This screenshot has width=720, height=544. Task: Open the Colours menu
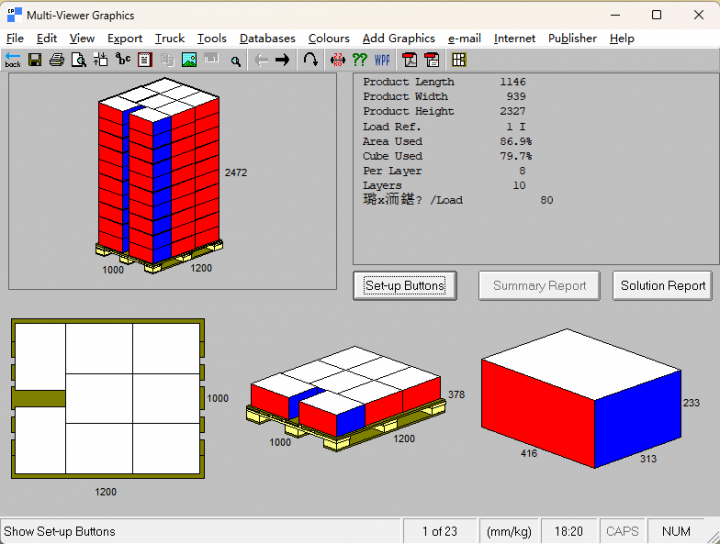[328, 38]
